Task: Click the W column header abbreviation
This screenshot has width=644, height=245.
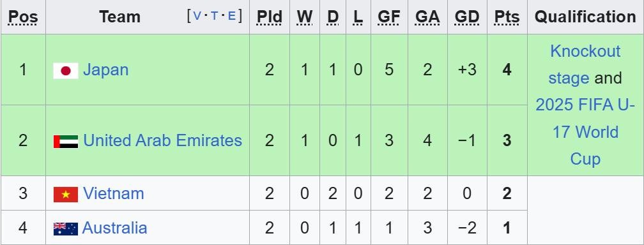Action: pos(304,17)
